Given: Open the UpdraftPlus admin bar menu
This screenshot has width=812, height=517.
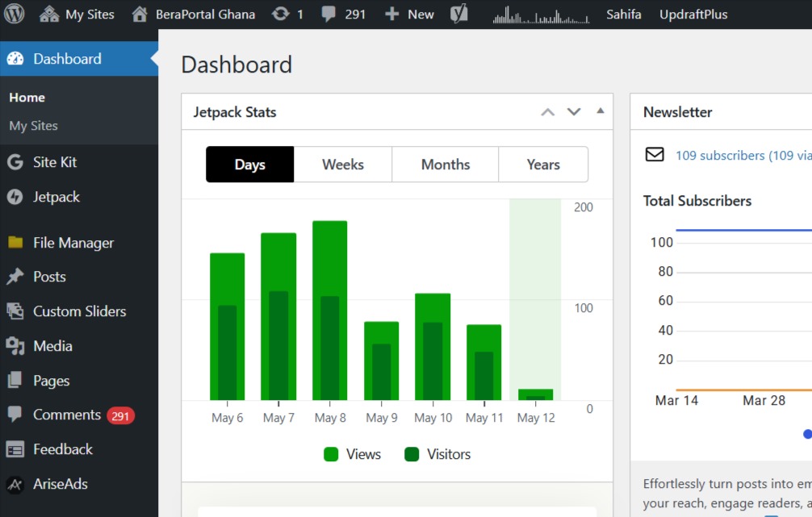Looking at the screenshot, I should pos(693,14).
